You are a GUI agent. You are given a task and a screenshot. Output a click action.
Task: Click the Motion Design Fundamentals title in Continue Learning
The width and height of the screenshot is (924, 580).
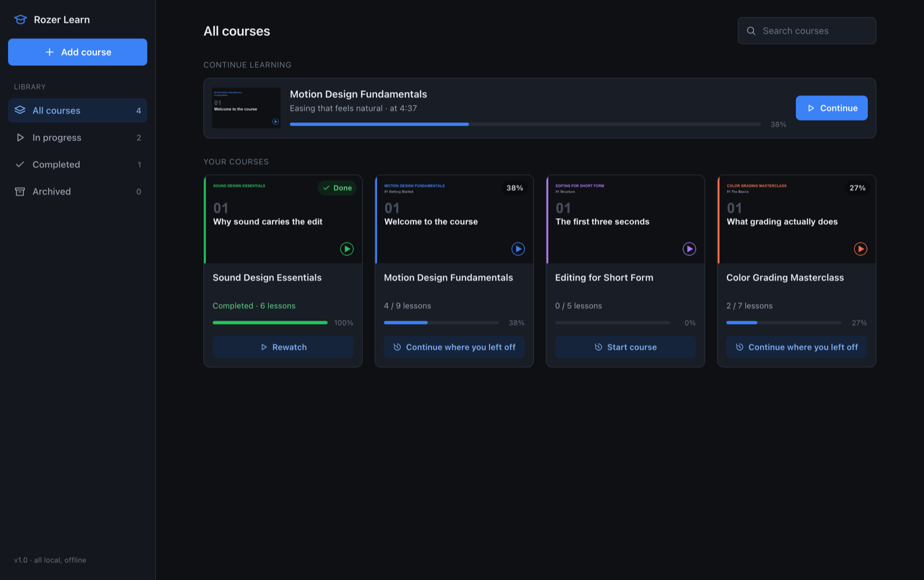(x=359, y=94)
